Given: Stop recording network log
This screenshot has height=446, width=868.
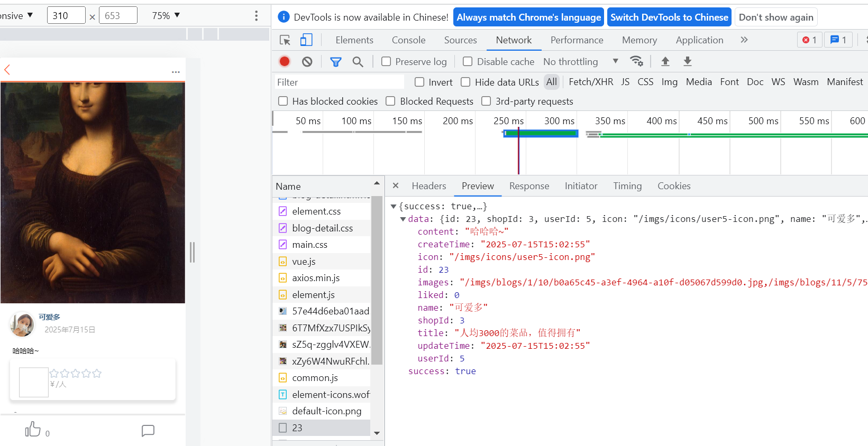Looking at the screenshot, I should [x=285, y=62].
